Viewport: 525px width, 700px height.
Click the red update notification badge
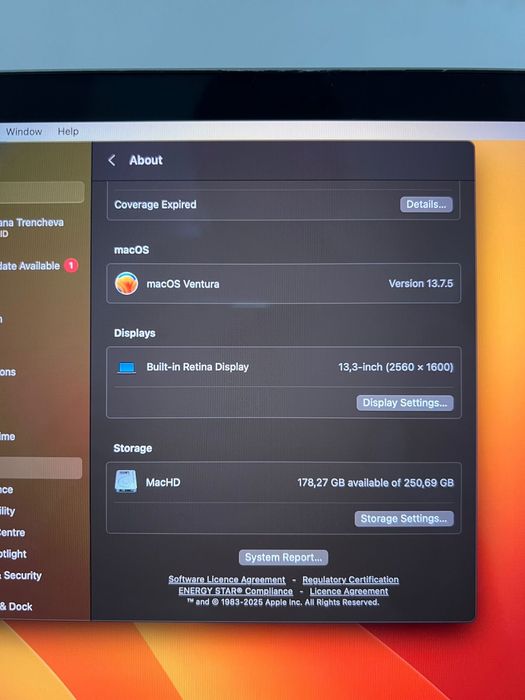click(x=71, y=266)
